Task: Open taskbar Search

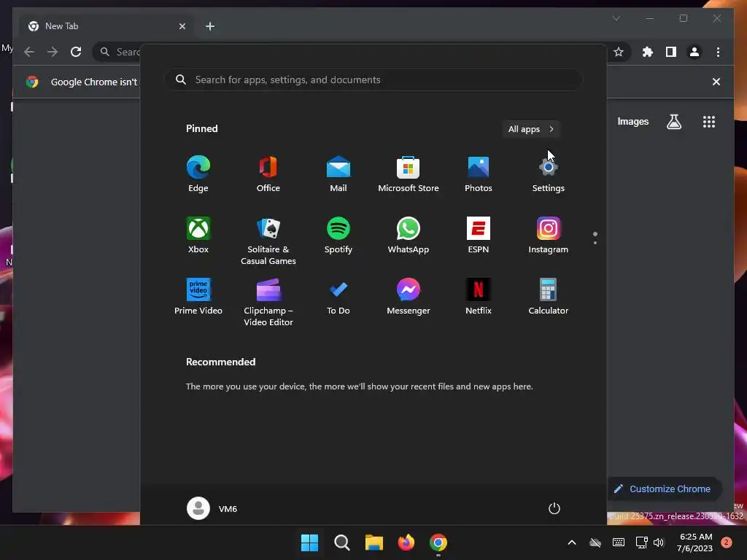Action: [x=342, y=542]
